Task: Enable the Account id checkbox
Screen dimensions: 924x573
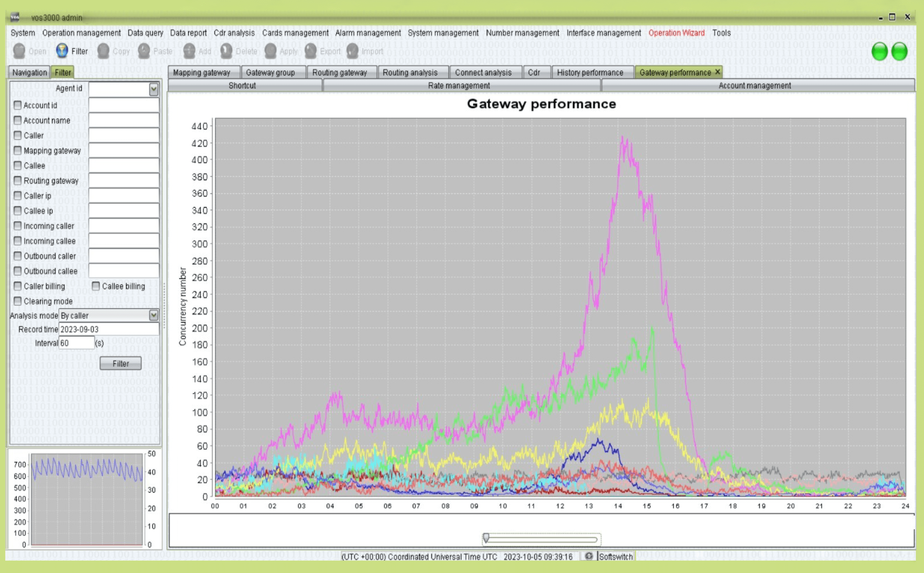Action: pyautogui.click(x=17, y=105)
